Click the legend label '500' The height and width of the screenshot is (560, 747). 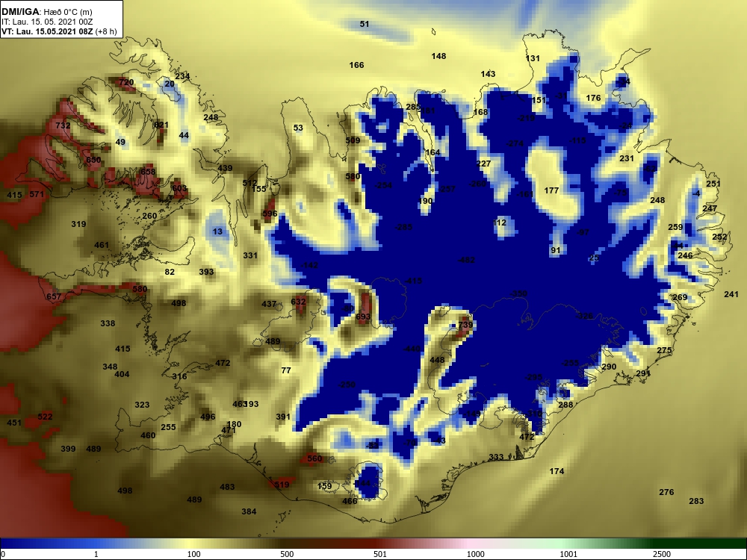[287, 554]
